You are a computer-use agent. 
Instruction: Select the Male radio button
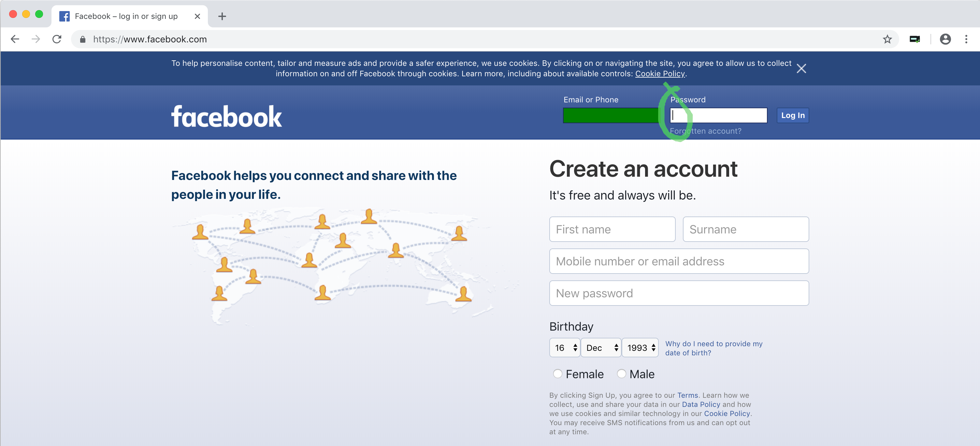pyautogui.click(x=621, y=374)
